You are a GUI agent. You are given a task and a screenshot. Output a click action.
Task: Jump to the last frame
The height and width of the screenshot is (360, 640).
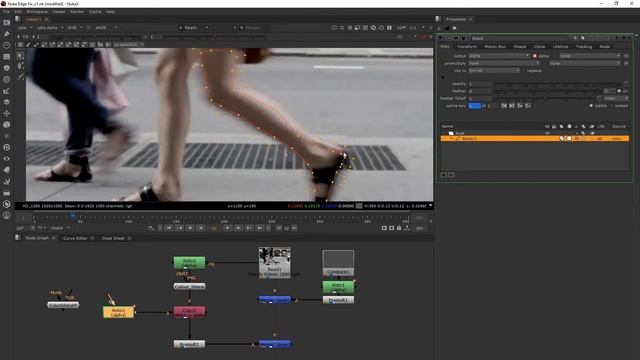click(260, 228)
